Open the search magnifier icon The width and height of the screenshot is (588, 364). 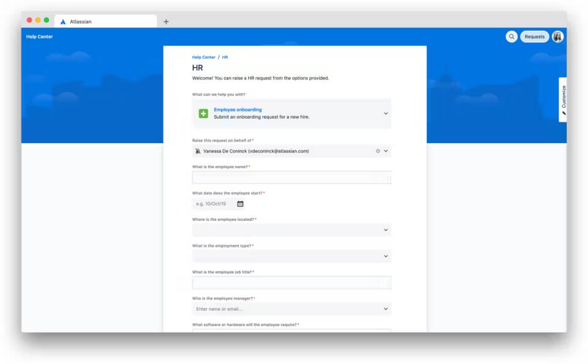tap(511, 37)
